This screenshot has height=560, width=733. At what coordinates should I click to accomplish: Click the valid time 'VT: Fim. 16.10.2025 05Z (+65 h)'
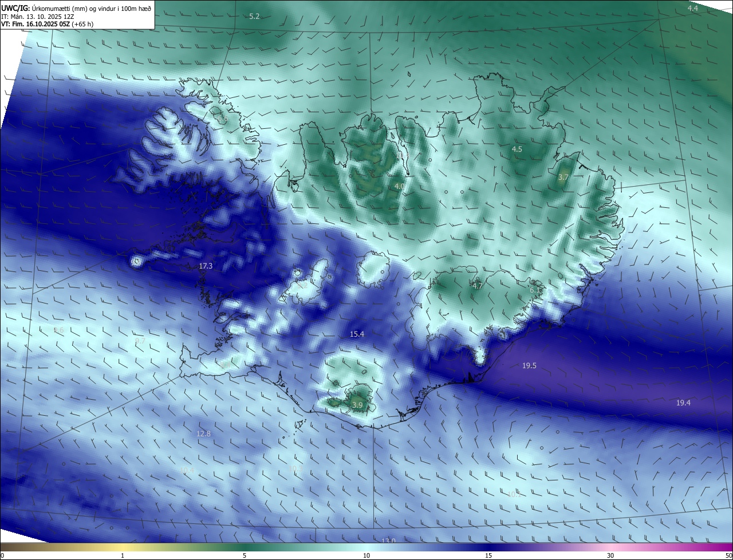tap(47, 24)
